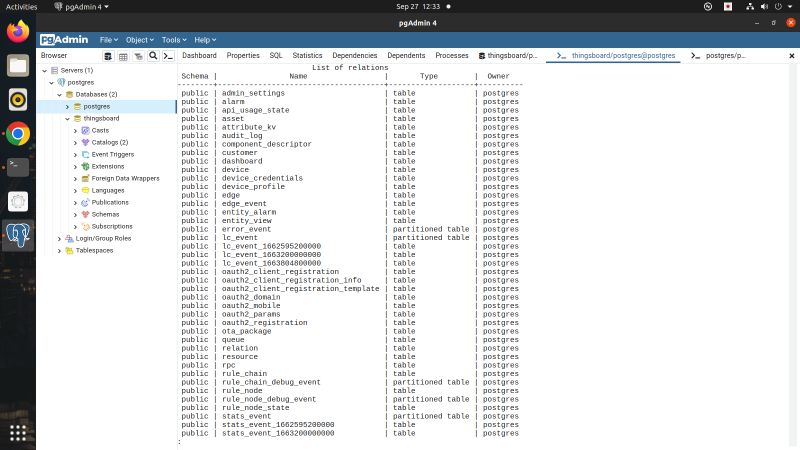Collapse the Servers (1) tree node
Viewport: 800px width, 450px height.
pos(44,70)
